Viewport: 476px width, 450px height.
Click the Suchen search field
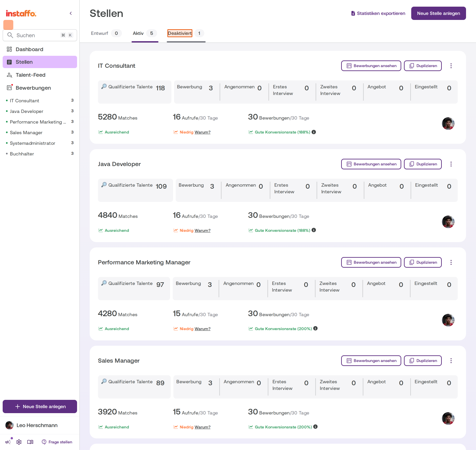tap(40, 35)
